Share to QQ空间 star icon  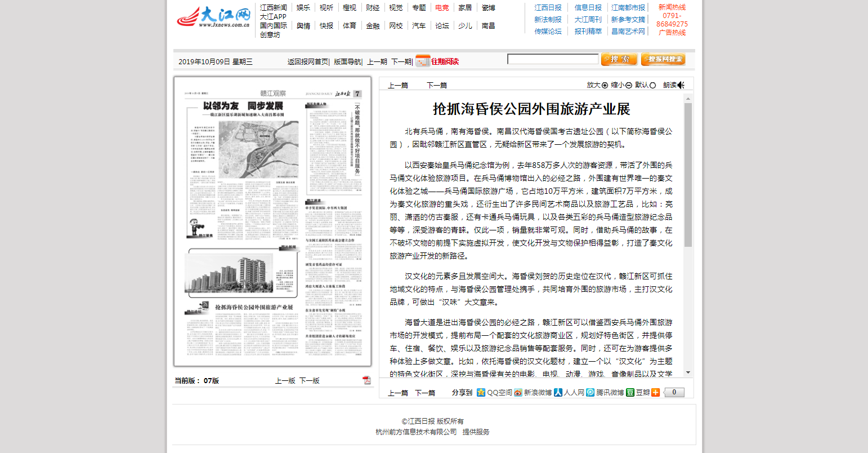click(x=481, y=393)
